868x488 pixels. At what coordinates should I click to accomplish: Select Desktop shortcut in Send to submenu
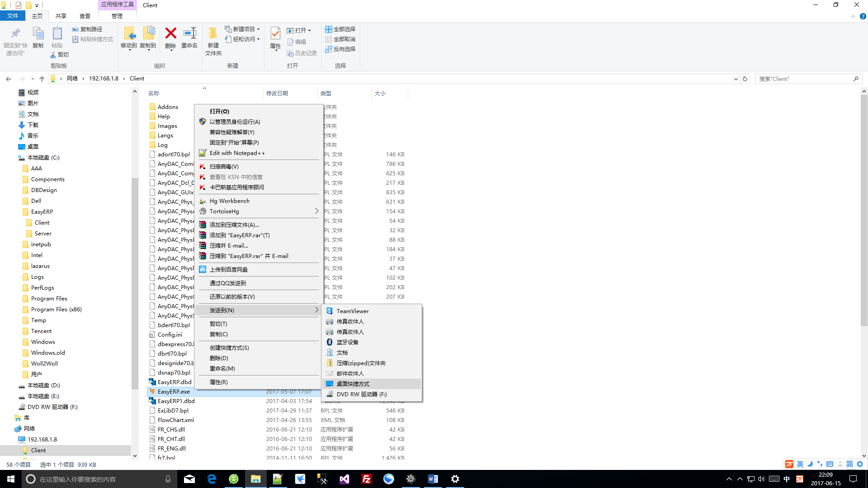(353, 384)
